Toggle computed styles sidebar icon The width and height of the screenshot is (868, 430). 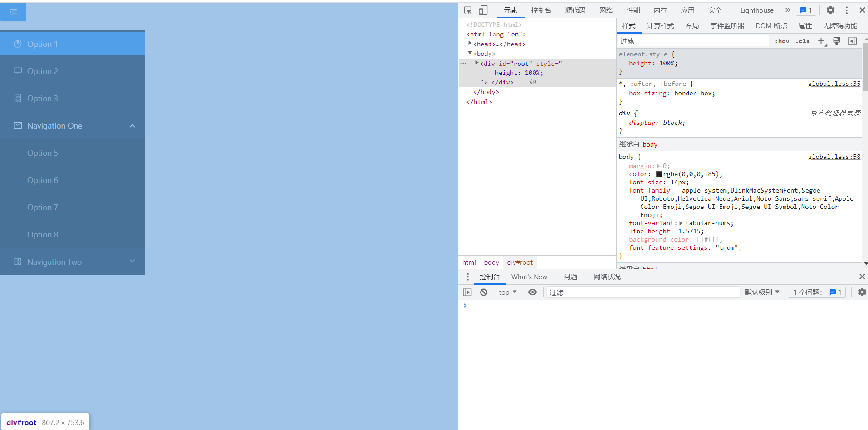(x=853, y=41)
